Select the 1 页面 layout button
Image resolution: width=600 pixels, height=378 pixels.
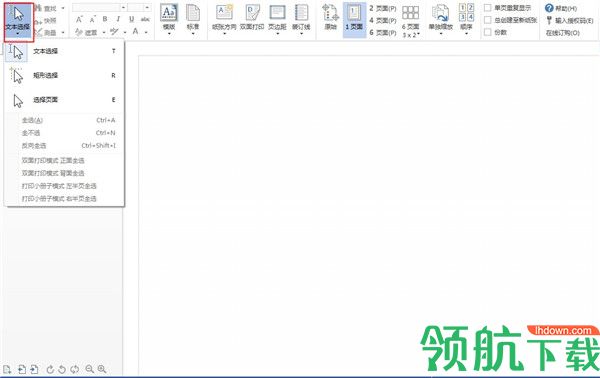click(x=354, y=20)
